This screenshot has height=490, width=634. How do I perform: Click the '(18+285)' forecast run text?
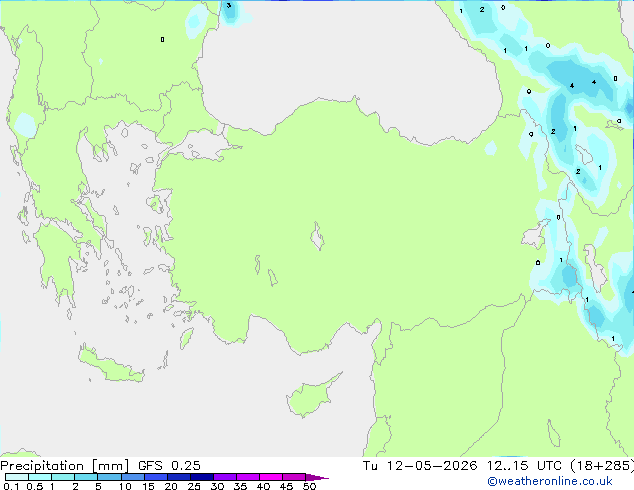pyautogui.click(x=602, y=466)
